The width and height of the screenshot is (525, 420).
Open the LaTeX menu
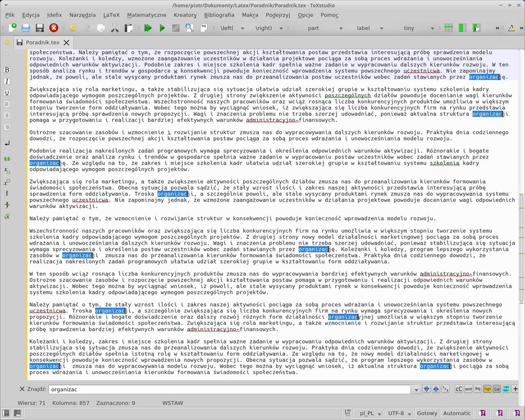pos(112,15)
